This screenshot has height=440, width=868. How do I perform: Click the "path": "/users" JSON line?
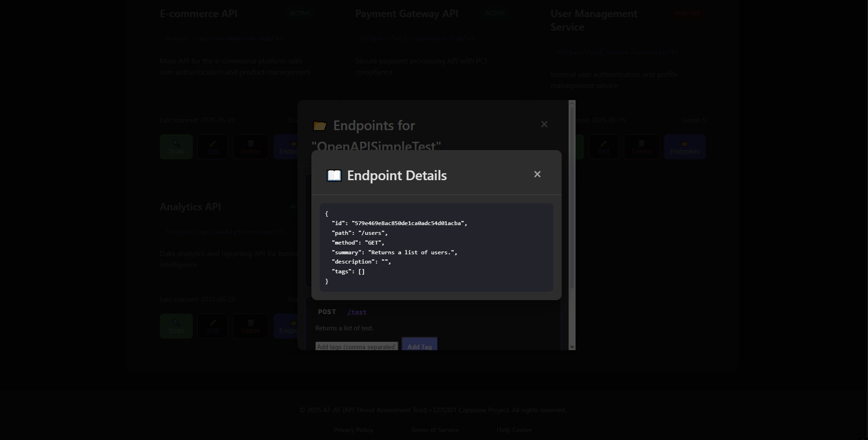click(x=360, y=233)
